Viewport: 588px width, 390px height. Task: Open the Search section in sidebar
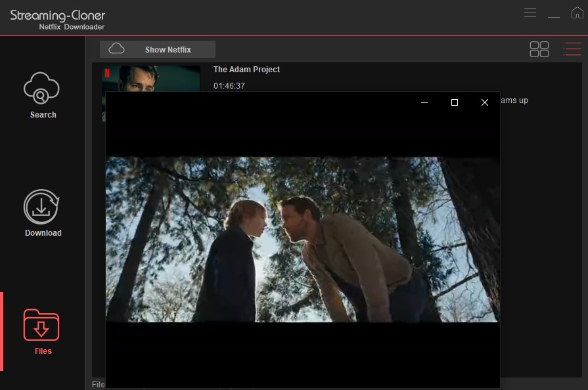[42, 96]
